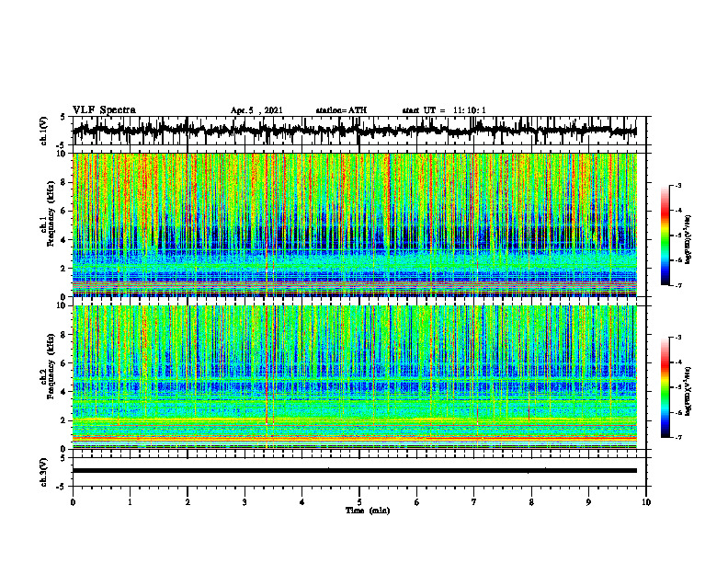Click time axis tick label "0"
The height and width of the screenshot is (563, 728).
tap(73, 502)
